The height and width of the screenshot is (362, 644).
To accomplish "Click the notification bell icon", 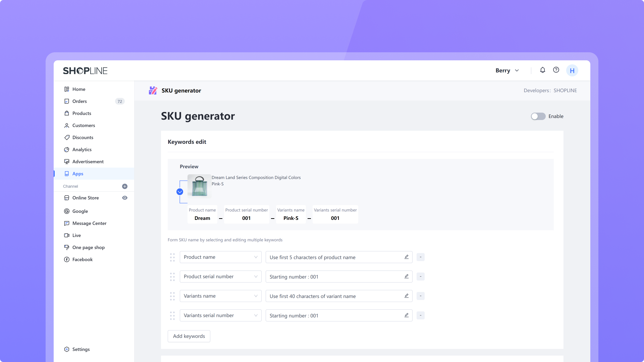I will (x=542, y=70).
